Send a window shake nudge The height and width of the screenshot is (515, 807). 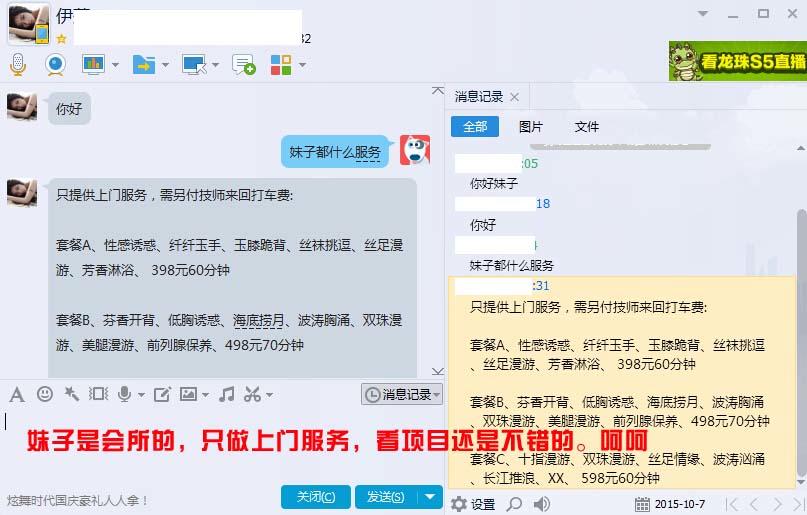72,394
